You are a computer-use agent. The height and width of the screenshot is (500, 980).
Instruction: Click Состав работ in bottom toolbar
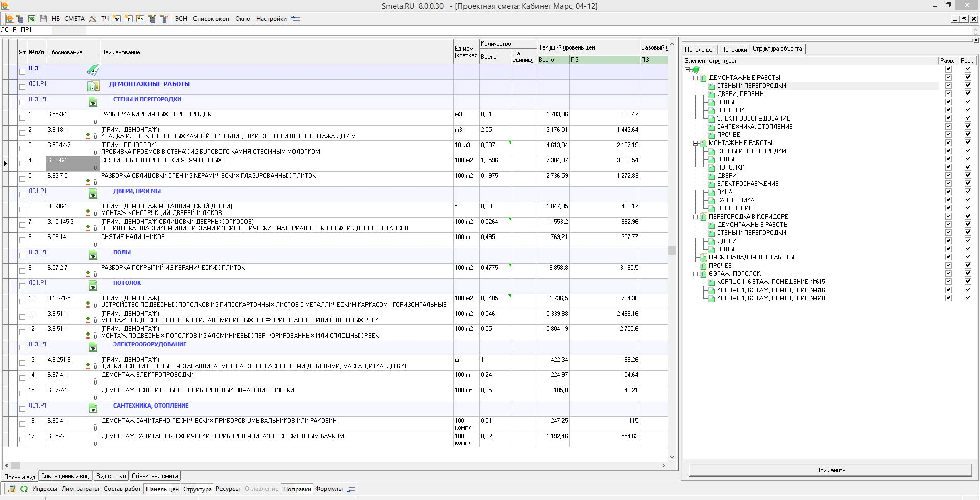(x=122, y=489)
